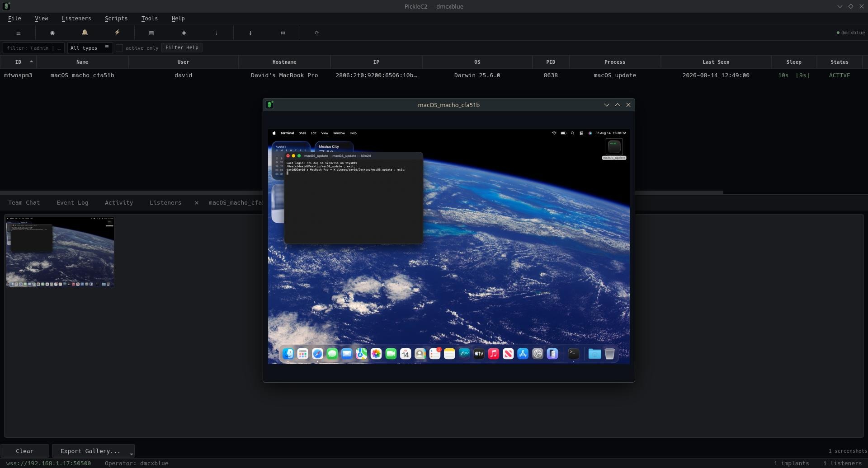Switch to the Event Log tab
The image size is (868, 468).
pos(72,203)
